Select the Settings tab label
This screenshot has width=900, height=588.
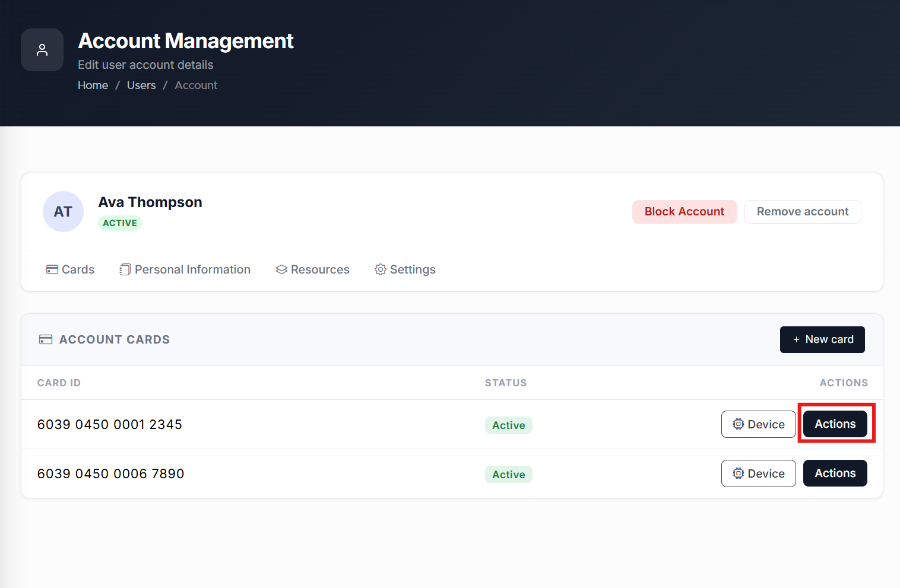[413, 269]
